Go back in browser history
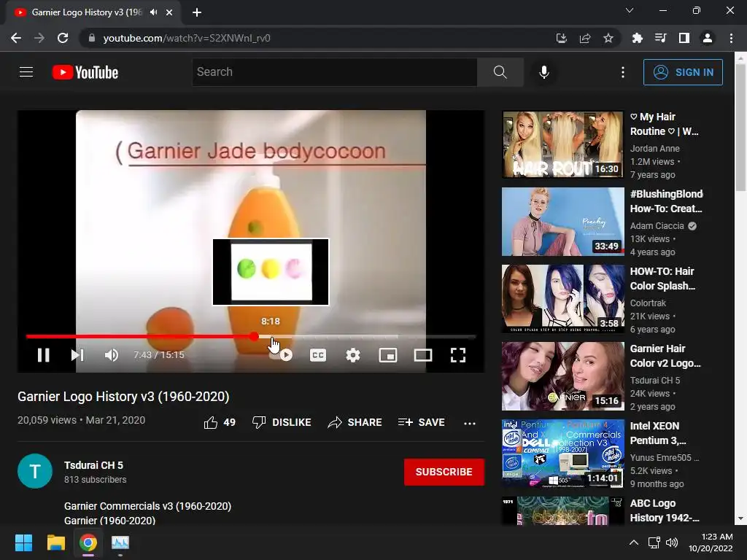 [16, 38]
